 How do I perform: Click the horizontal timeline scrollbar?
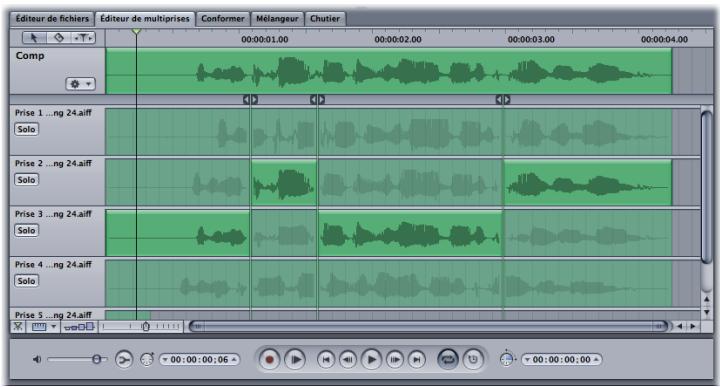pyautogui.click(x=428, y=326)
